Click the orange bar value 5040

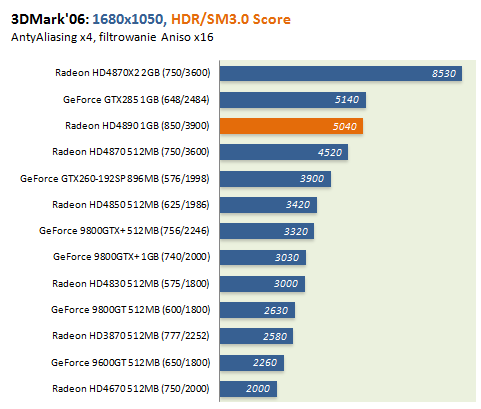pyautogui.click(x=345, y=126)
